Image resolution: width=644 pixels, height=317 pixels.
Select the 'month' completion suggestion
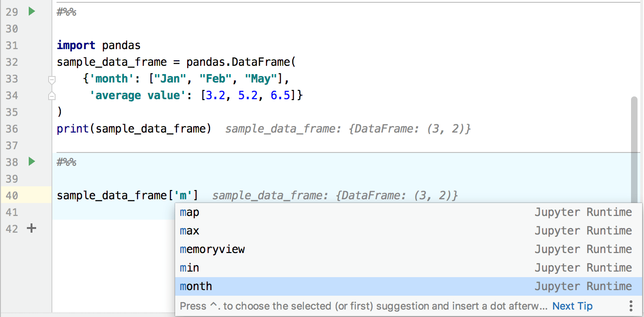point(196,286)
